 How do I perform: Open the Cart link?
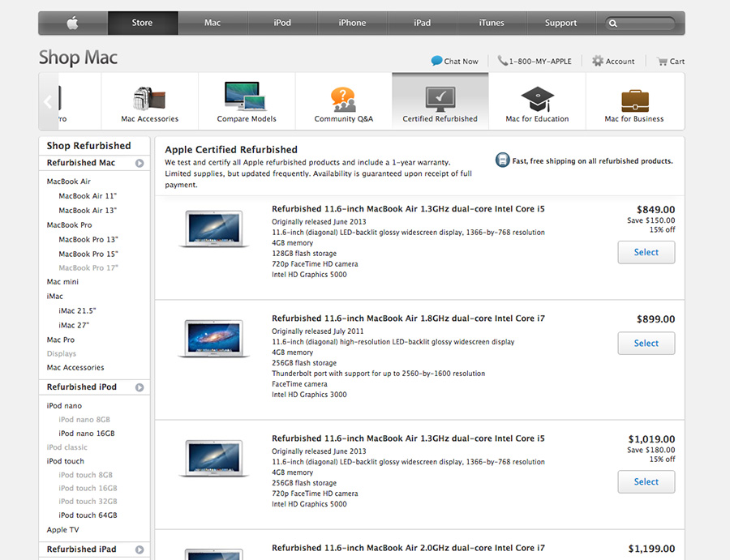click(x=677, y=62)
